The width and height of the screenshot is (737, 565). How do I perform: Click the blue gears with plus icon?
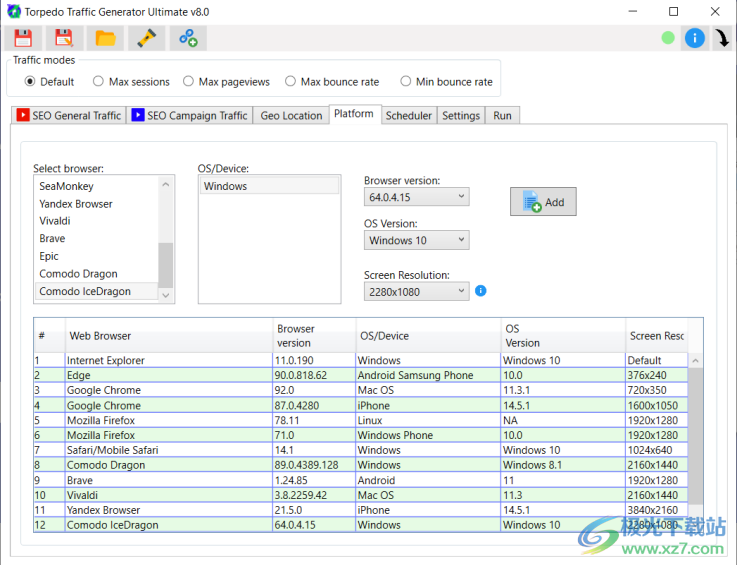(x=188, y=38)
